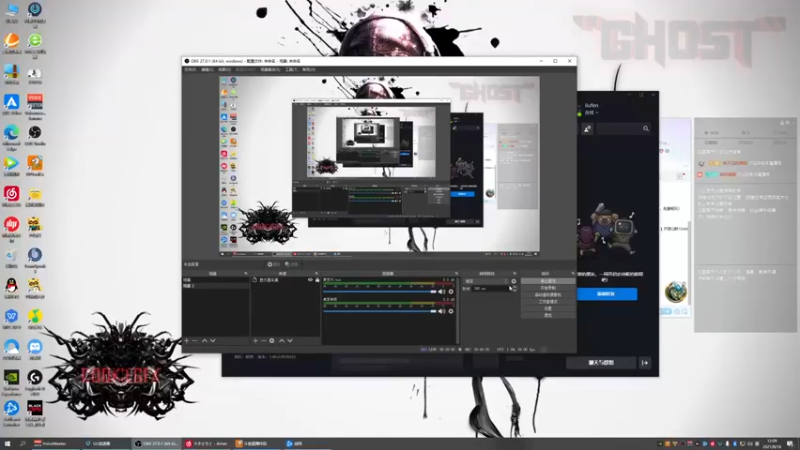Click the Start Virtual Camera button

[548, 295]
